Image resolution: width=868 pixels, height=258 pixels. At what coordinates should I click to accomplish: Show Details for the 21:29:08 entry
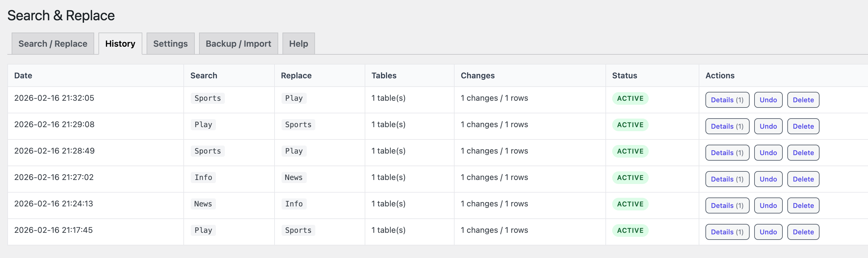[x=727, y=126]
